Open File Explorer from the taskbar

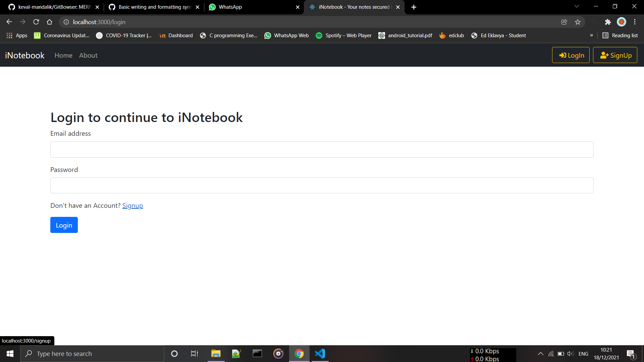(216, 354)
